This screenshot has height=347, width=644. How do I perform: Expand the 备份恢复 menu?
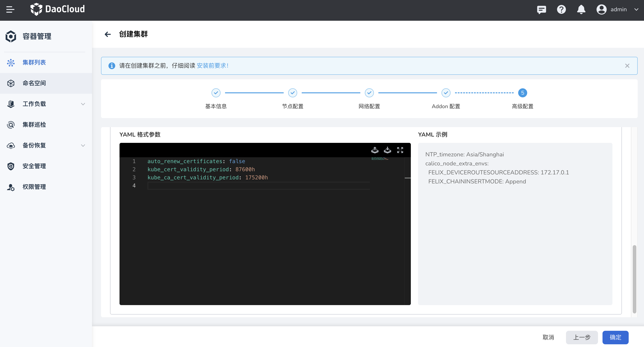tap(34, 145)
